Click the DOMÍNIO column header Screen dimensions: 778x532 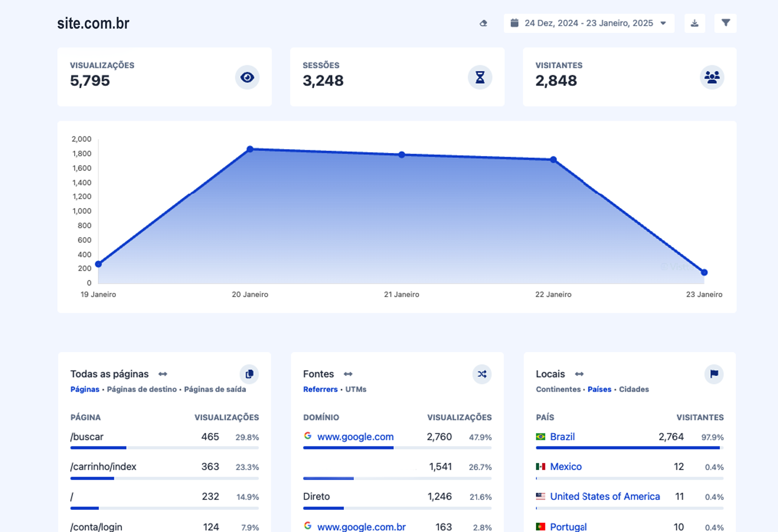pos(321,417)
